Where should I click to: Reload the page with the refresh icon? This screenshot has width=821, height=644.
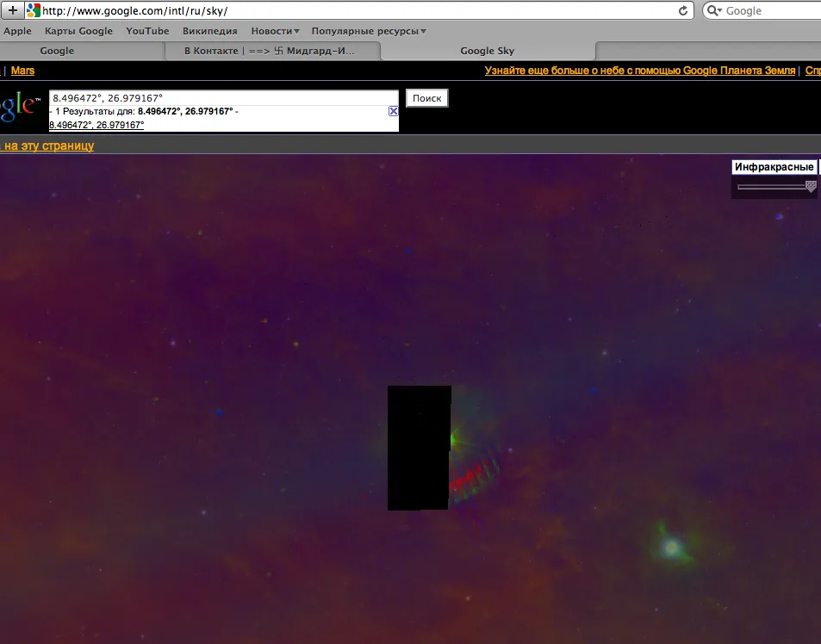coord(684,11)
